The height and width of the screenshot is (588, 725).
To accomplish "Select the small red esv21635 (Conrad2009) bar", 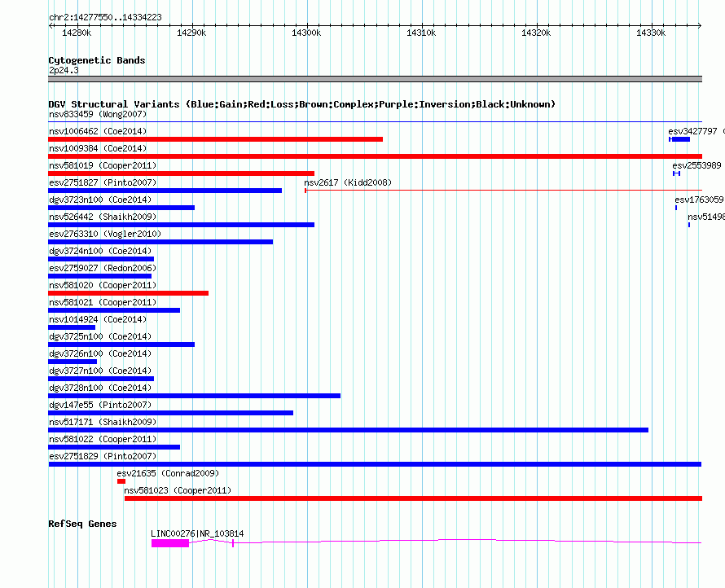I will coord(121,481).
